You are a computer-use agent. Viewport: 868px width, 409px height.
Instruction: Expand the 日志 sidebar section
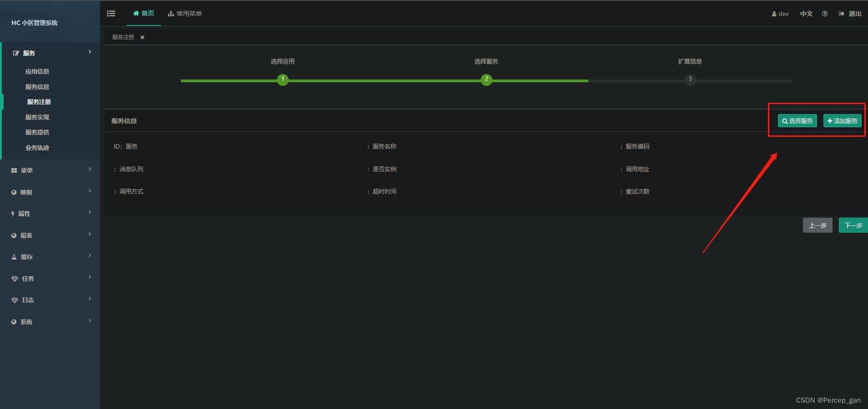50,300
